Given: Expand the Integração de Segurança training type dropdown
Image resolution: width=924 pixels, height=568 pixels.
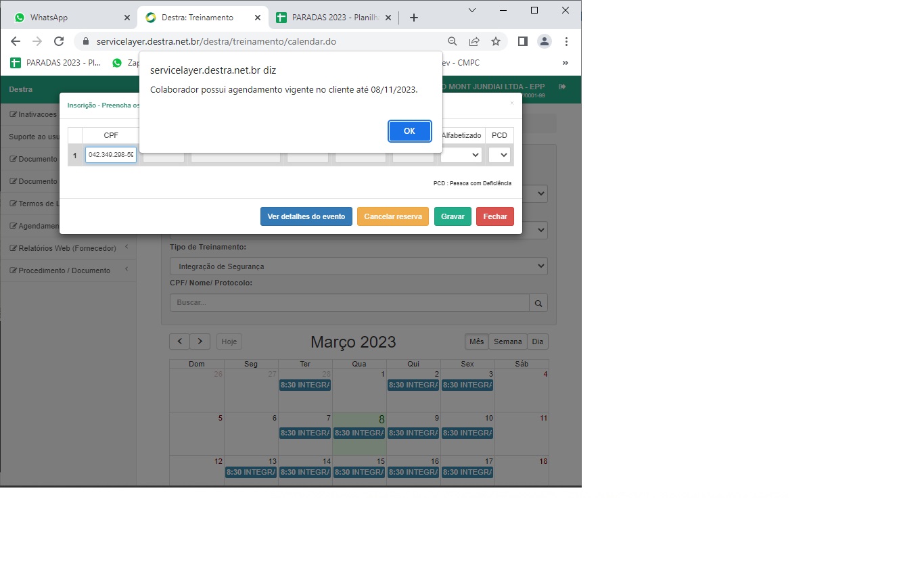Looking at the screenshot, I should (359, 266).
